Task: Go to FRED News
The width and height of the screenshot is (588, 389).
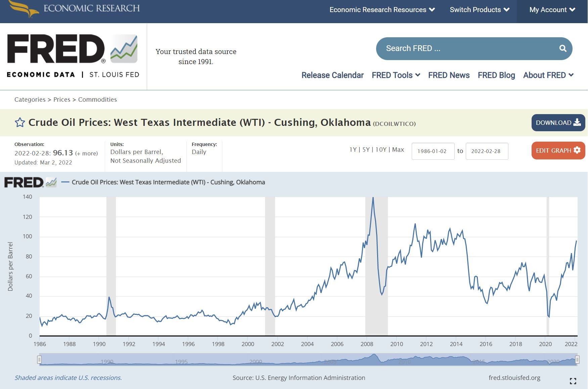Action: (449, 75)
